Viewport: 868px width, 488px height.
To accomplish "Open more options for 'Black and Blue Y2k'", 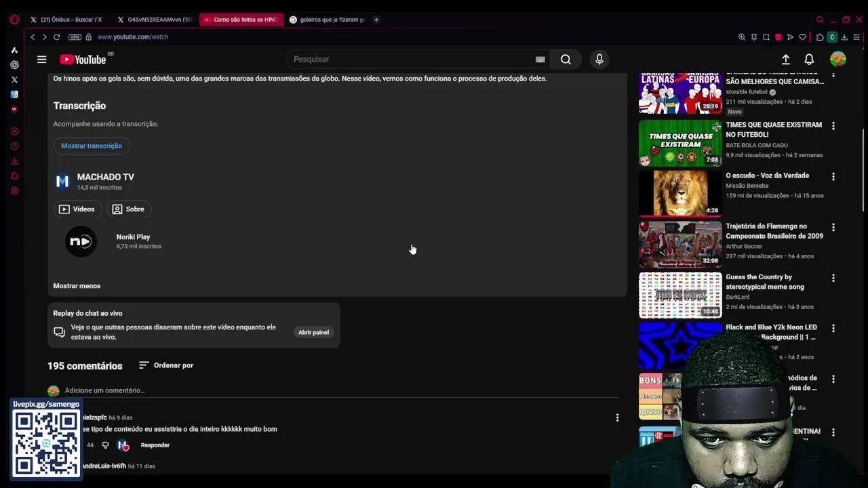I will point(833,329).
